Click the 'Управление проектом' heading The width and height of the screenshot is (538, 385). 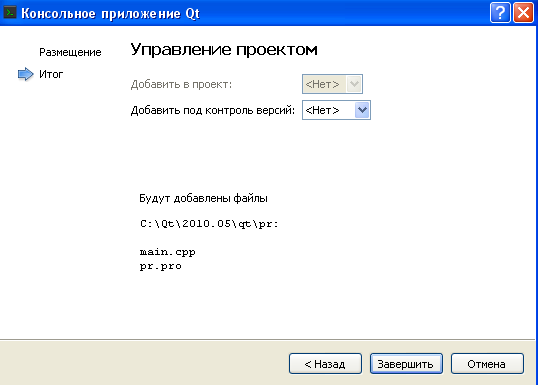click(x=224, y=49)
